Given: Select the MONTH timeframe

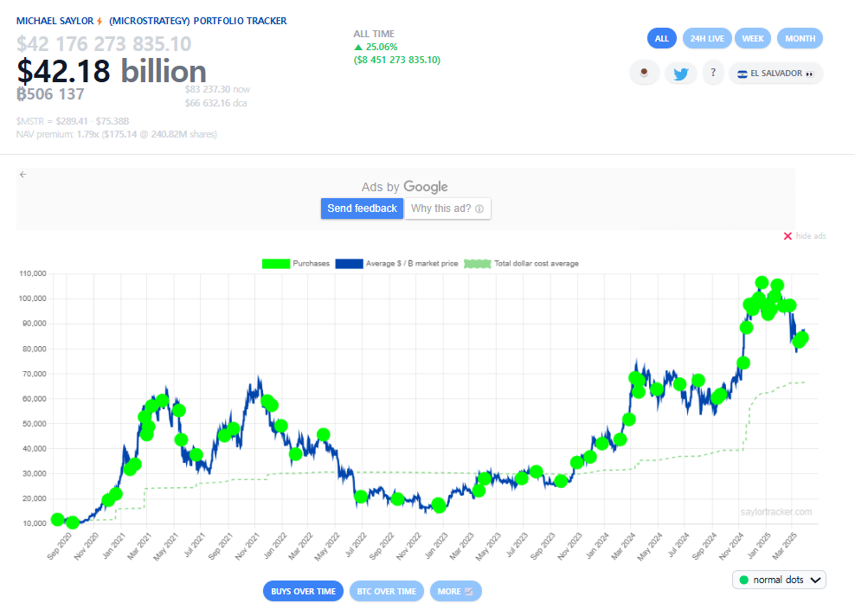Looking at the screenshot, I should [799, 38].
